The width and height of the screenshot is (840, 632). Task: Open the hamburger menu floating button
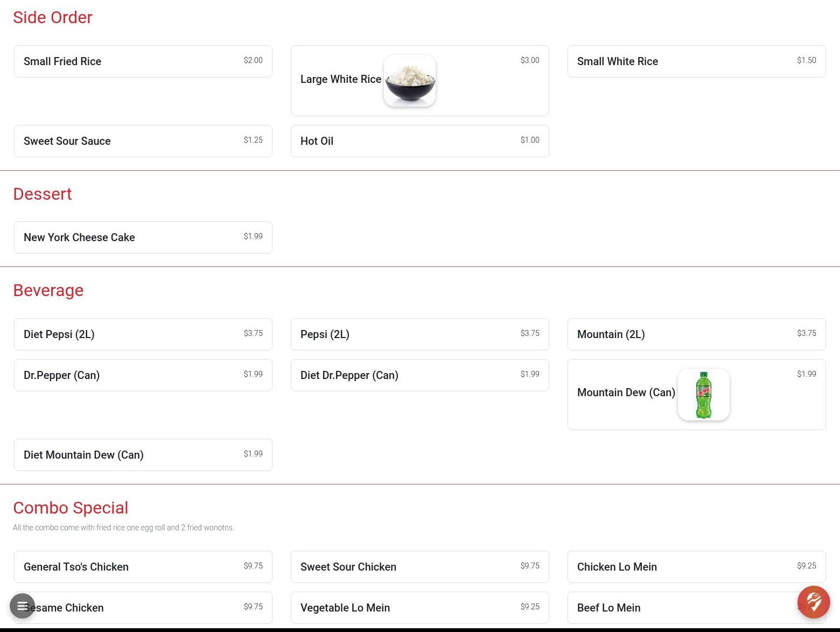[x=22, y=606]
